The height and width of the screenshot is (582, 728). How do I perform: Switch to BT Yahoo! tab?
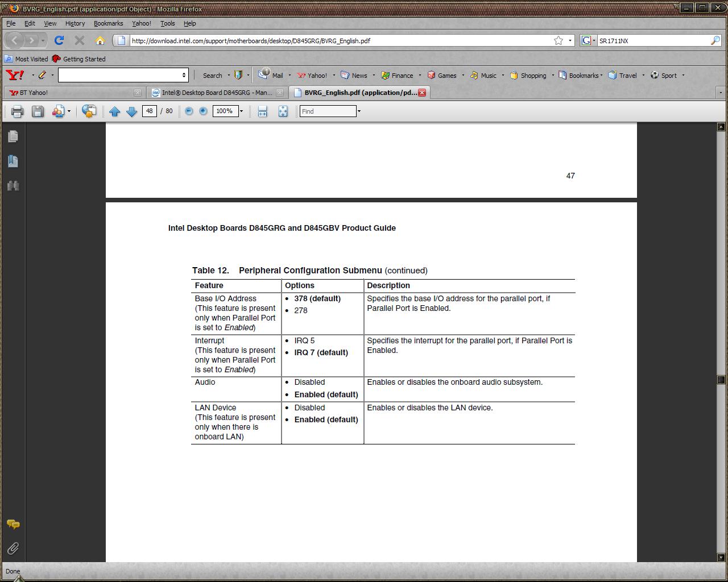pyautogui.click(x=74, y=93)
